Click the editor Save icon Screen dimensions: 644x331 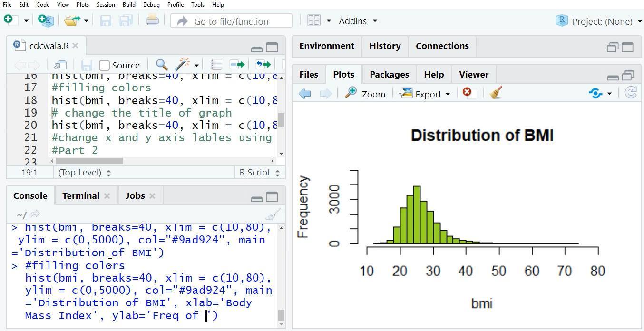87,65
